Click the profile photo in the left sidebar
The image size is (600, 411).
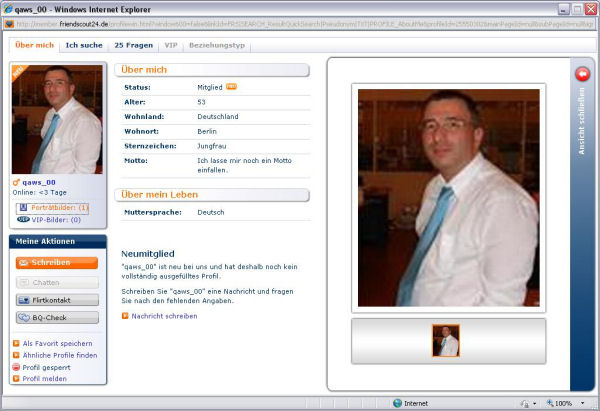57,119
